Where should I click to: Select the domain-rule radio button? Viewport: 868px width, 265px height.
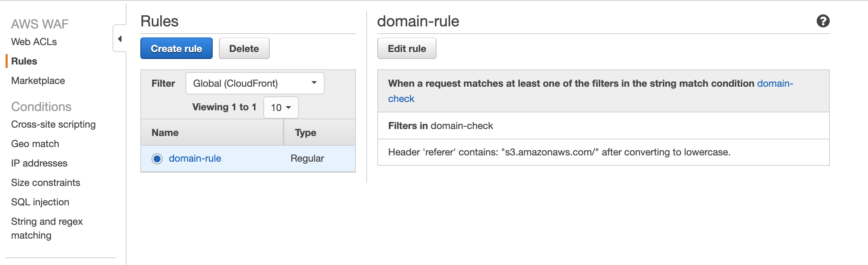click(157, 159)
